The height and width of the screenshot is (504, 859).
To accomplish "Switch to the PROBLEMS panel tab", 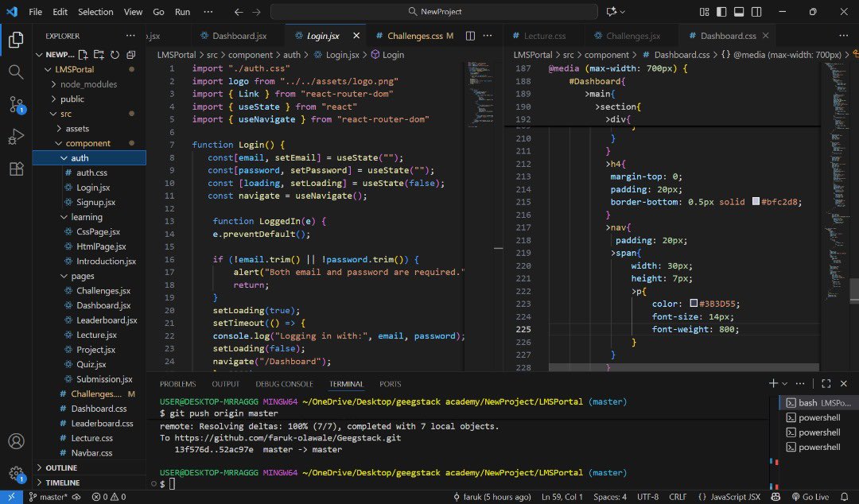I will [177, 383].
